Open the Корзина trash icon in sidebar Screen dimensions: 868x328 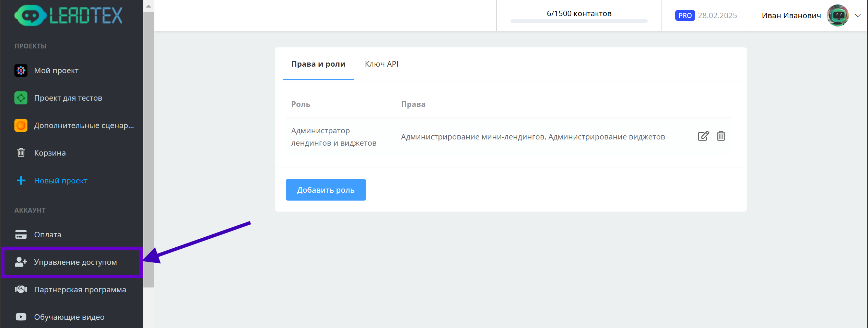21,152
